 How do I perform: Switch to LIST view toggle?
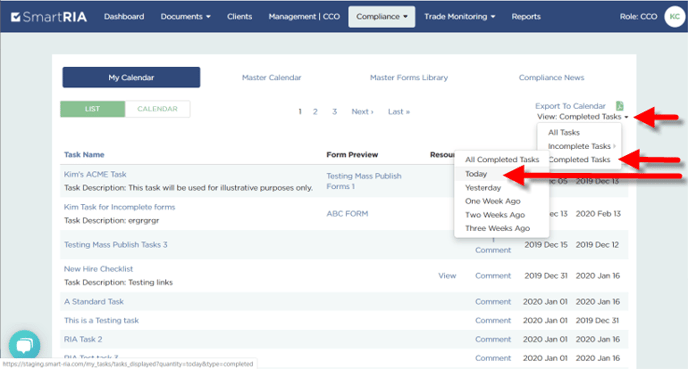point(93,109)
